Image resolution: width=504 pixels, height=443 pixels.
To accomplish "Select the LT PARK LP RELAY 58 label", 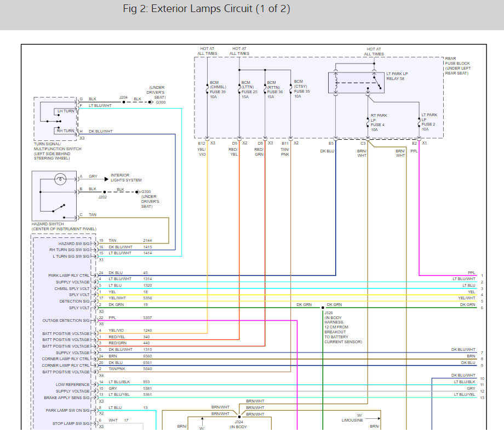I will (x=397, y=76).
